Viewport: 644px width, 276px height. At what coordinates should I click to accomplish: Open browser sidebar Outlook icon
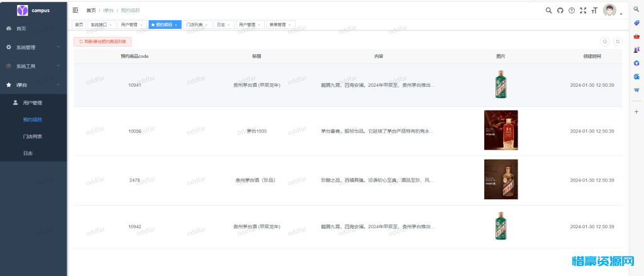coord(636,77)
